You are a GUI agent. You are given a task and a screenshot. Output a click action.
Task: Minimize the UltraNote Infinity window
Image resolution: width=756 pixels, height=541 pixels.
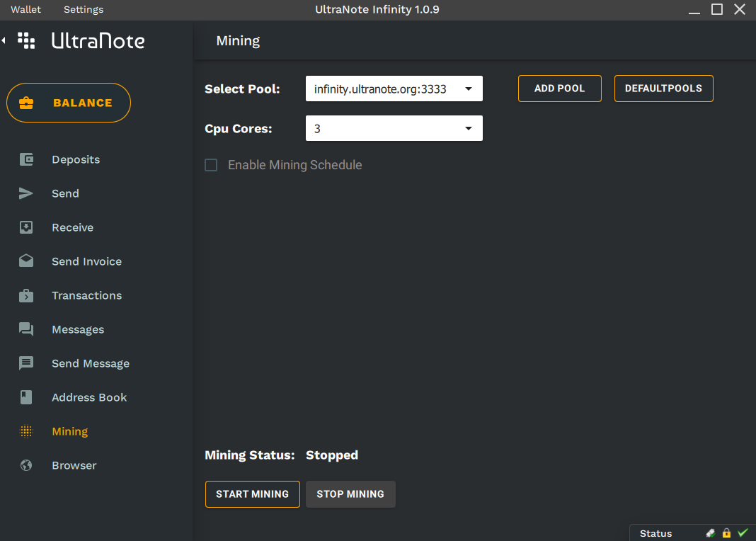point(694,13)
